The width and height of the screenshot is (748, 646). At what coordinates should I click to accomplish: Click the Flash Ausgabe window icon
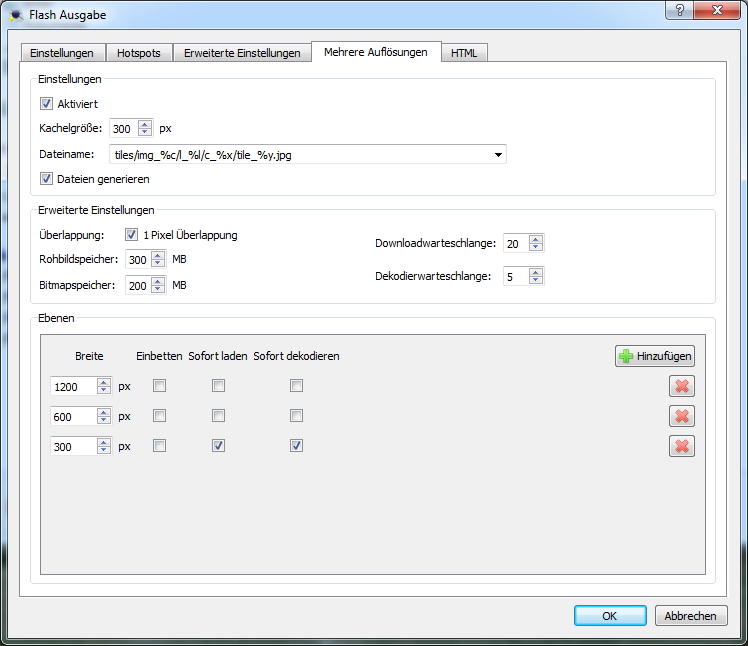14,14
